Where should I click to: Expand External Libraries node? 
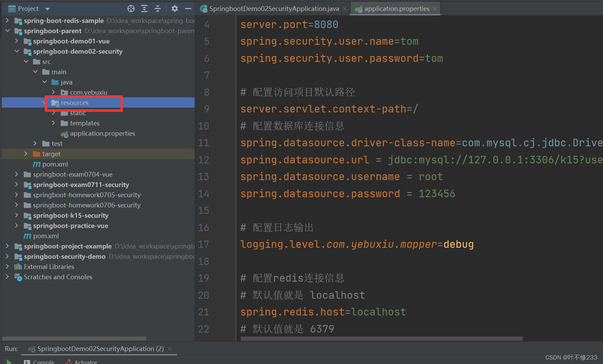coord(7,267)
